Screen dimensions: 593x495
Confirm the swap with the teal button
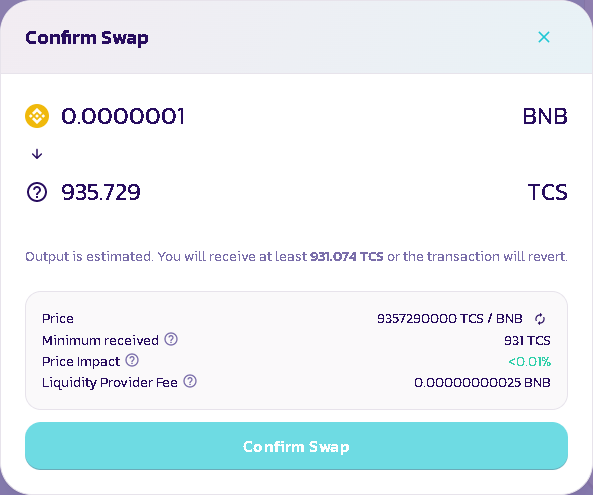coord(296,446)
